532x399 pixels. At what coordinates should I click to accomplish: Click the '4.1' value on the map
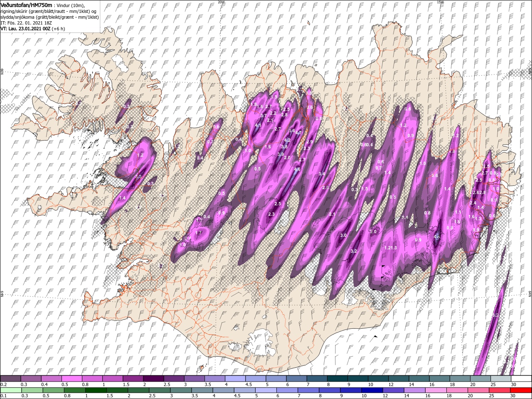[258, 125]
